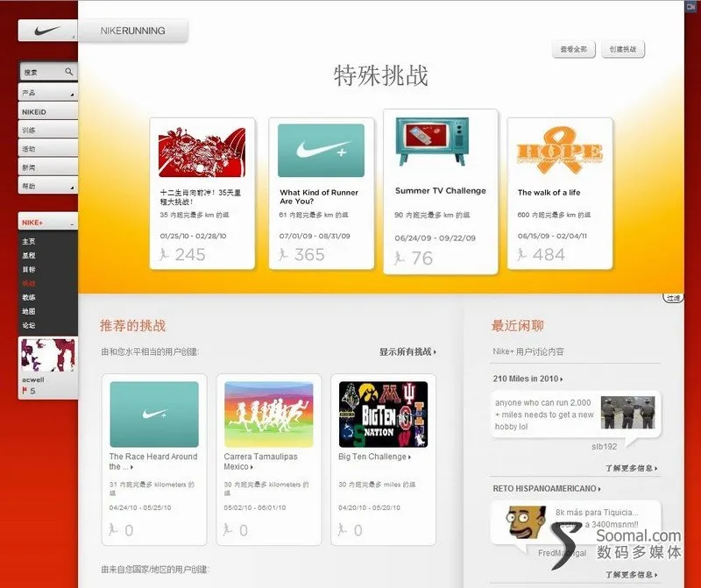Screen dimensions: 701x588
Task: Open the NIKEiD menu item
Action: [48, 112]
